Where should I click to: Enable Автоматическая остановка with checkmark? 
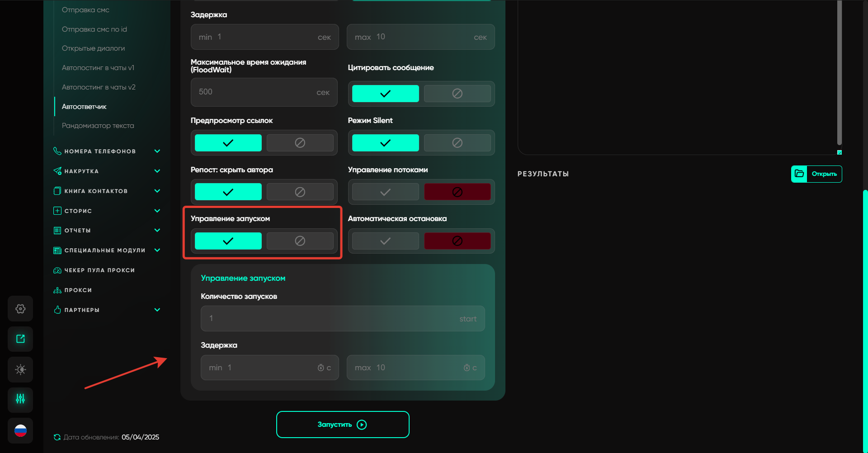[385, 241]
